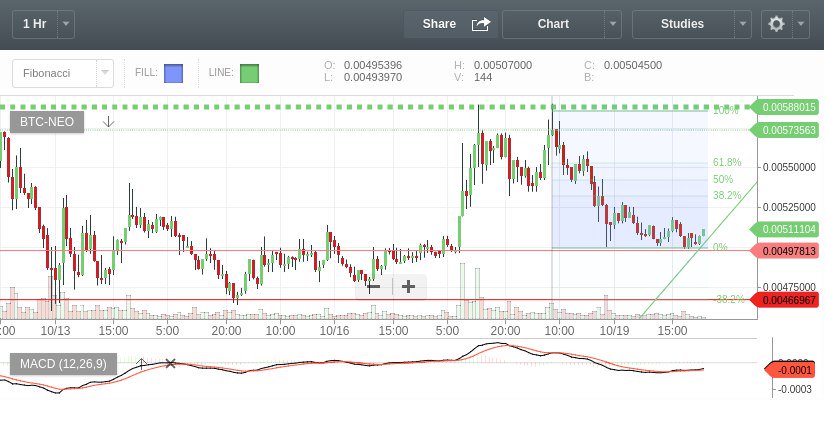The height and width of the screenshot is (428, 825).
Task: Click the -38.2% Fibonacci extension label
Action: coord(729,300)
